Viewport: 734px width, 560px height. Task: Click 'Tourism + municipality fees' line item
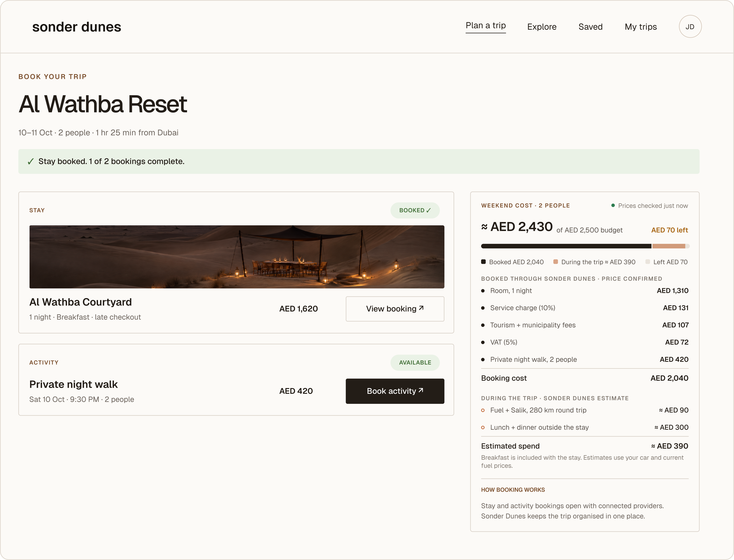pos(585,325)
